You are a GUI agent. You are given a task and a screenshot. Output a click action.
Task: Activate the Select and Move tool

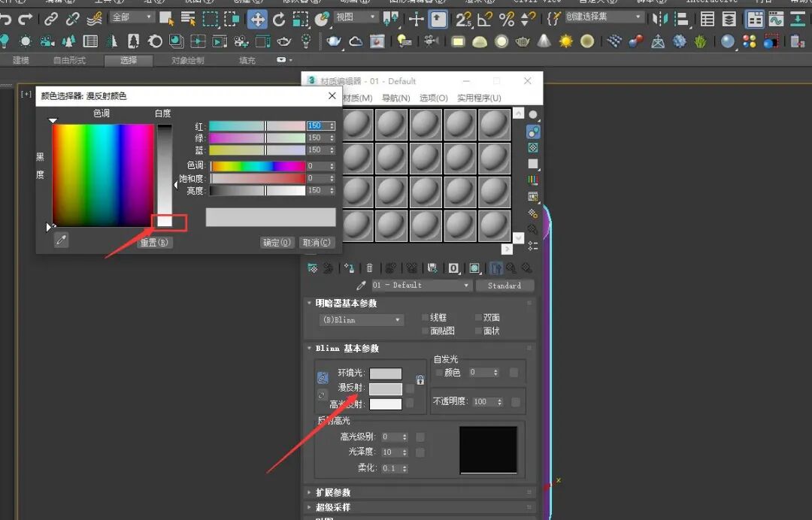click(x=257, y=20)
